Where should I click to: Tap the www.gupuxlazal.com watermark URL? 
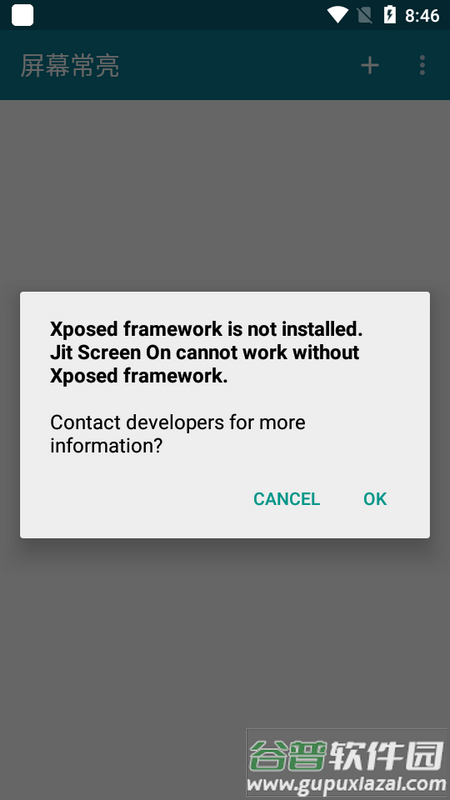[x=347, y=784]
